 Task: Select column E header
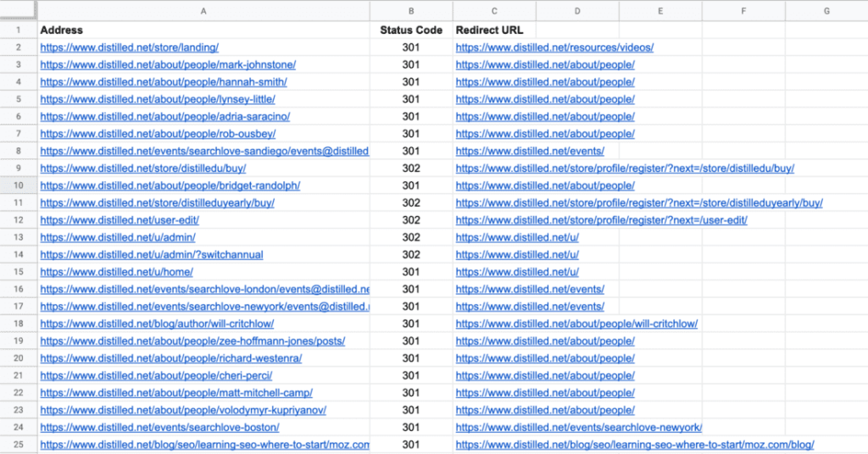(x=659, y=10)
